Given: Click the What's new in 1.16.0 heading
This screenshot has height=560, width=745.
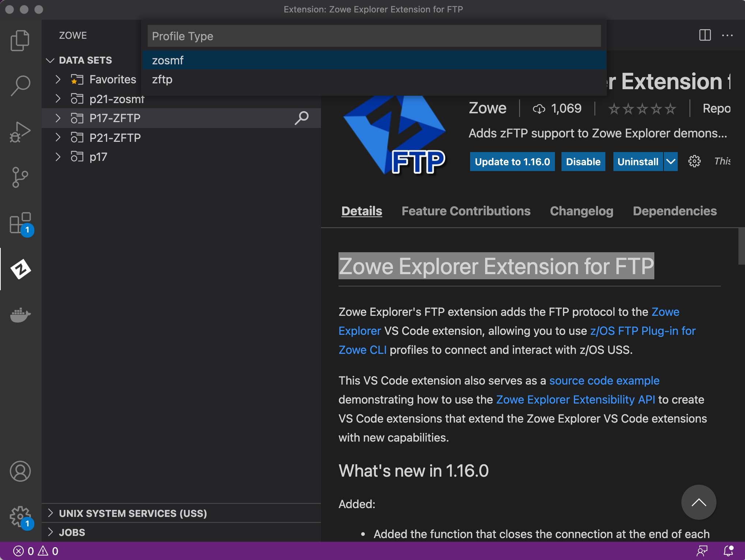Looking at the screenshot, I should 413,470.
